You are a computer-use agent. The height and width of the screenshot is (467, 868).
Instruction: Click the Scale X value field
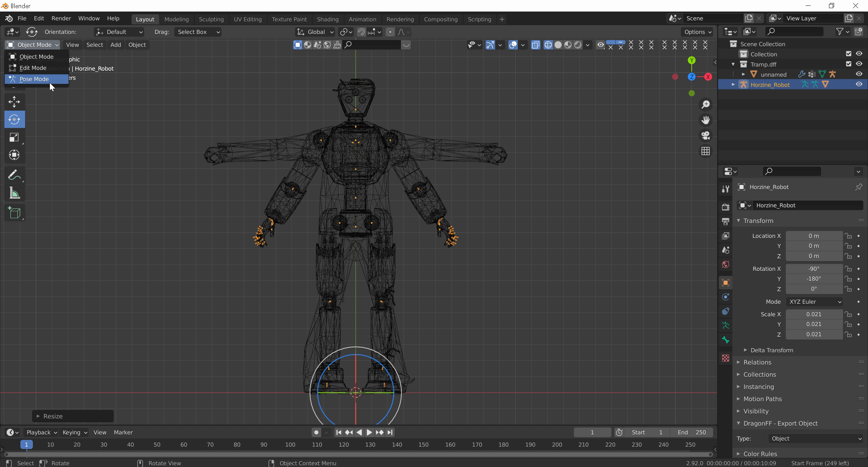(814, 314)
